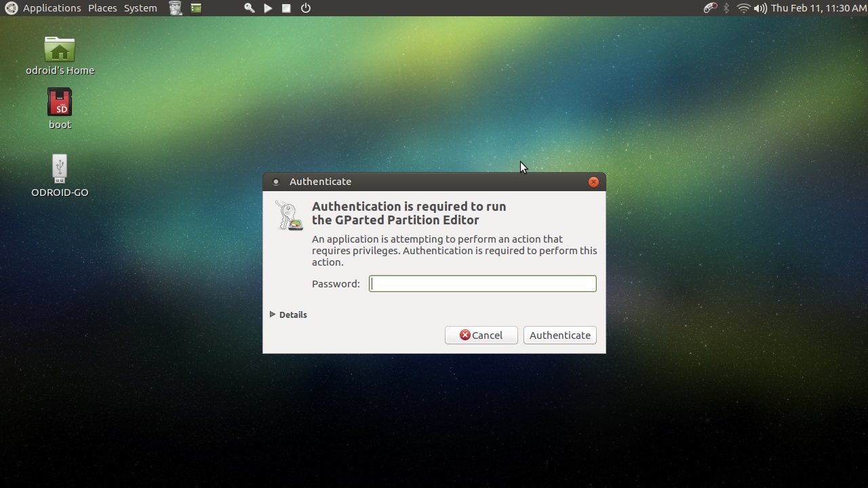
Task: Open the Places menu
Action: (x=102, y=8)
